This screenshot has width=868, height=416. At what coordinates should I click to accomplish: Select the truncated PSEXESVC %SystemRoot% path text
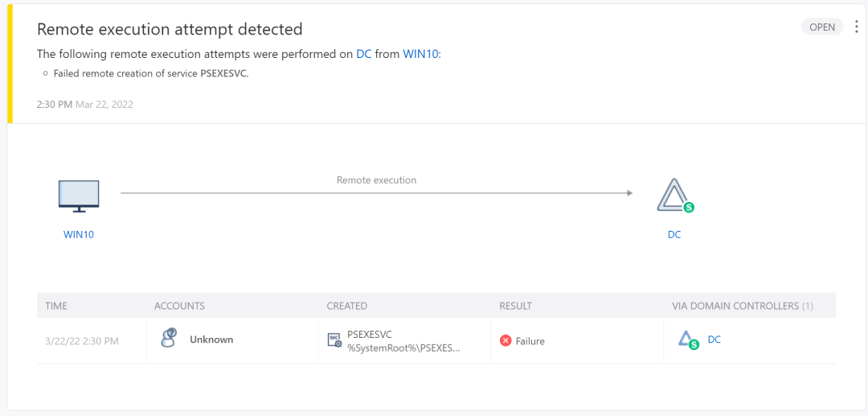[403, 348]
